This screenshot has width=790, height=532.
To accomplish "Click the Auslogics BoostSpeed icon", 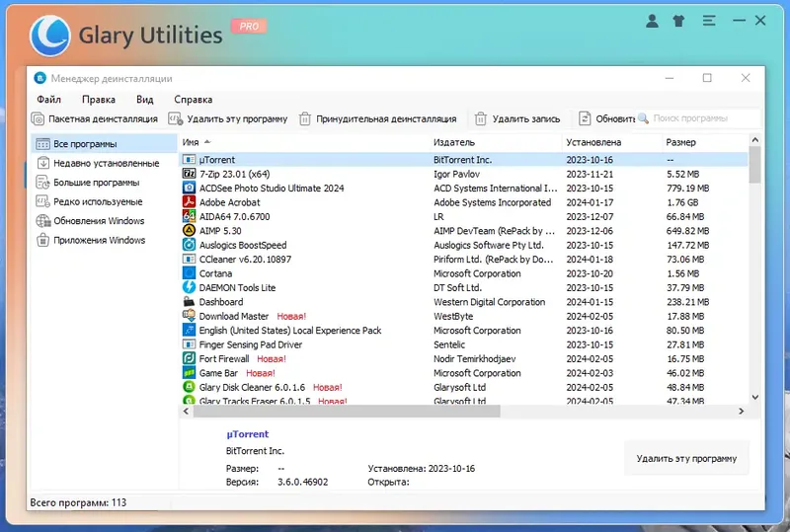I will point(189,245).
